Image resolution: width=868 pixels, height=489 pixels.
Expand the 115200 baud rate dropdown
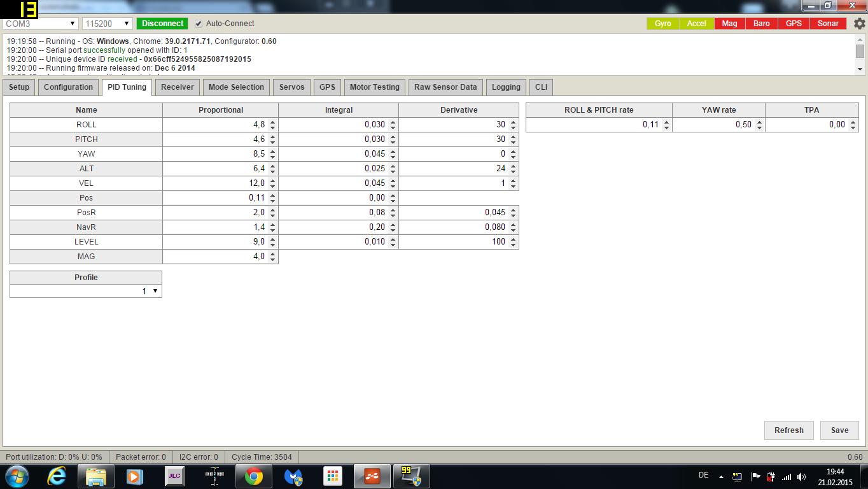pos(107,24)
